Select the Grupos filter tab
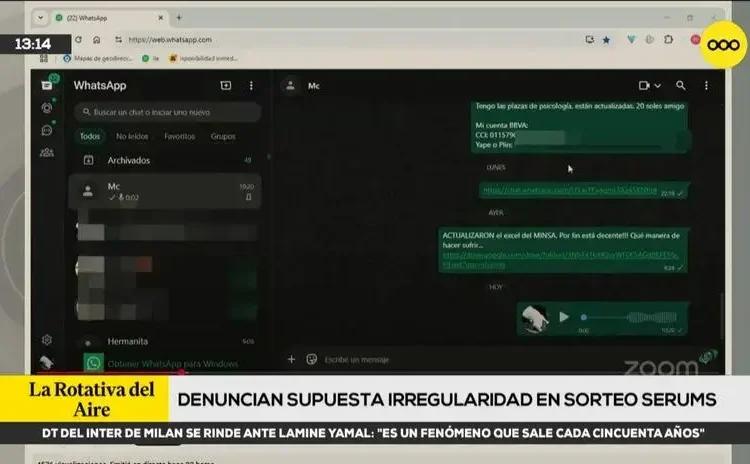This screenshot has width=750, height=464. 223,136
